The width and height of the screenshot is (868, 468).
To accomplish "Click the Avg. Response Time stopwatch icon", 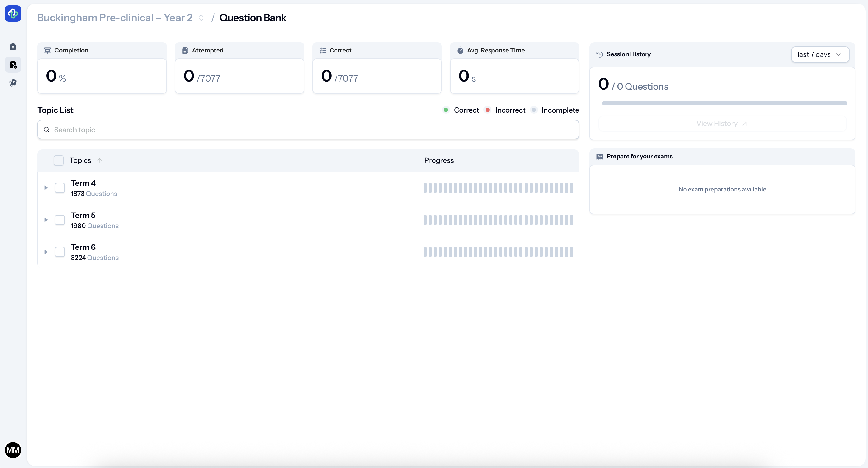I will [x=460, y=50].
